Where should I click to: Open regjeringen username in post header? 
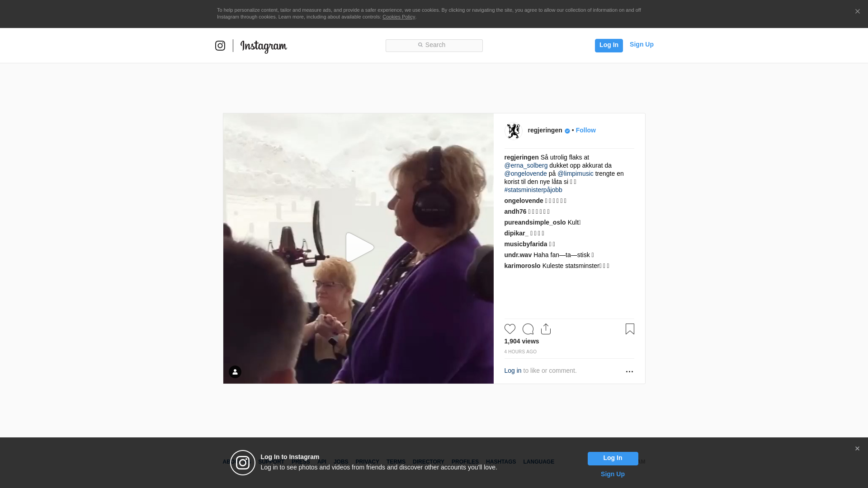coord(545,130)
